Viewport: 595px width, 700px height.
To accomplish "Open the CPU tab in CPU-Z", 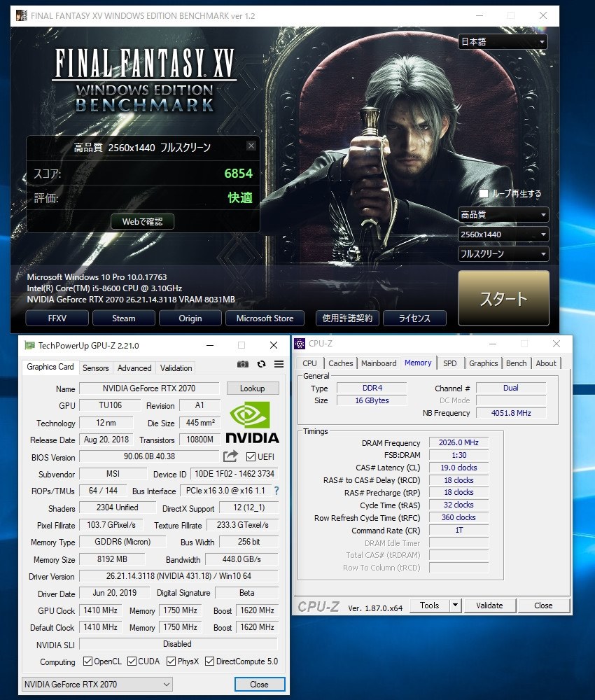I will 309,363.
